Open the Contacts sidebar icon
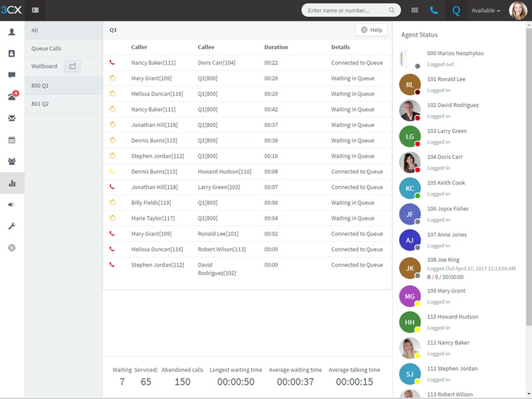The height and width of the screenshot is (399, 532). click(x=12, y=53)
